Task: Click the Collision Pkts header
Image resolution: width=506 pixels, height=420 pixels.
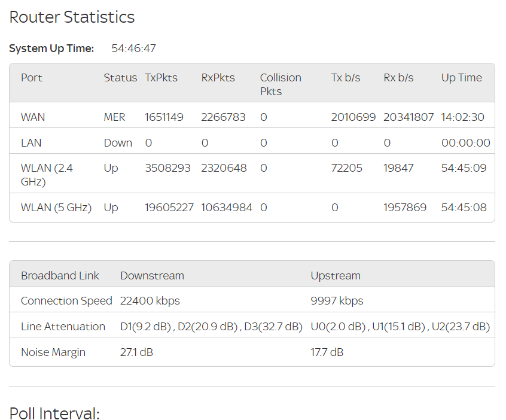Action: [280, 84]
